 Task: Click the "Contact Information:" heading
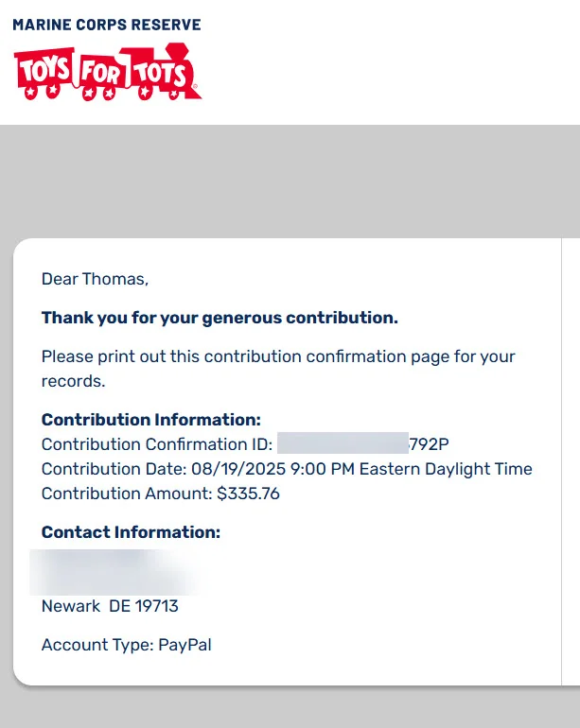point(131,532)
